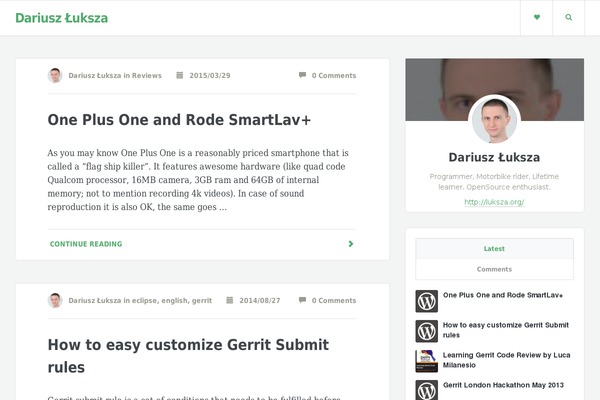This screenshot has height=400, width=600.
Task: Open the Dariusz Łuksza site title
Action: click(62, 18)
